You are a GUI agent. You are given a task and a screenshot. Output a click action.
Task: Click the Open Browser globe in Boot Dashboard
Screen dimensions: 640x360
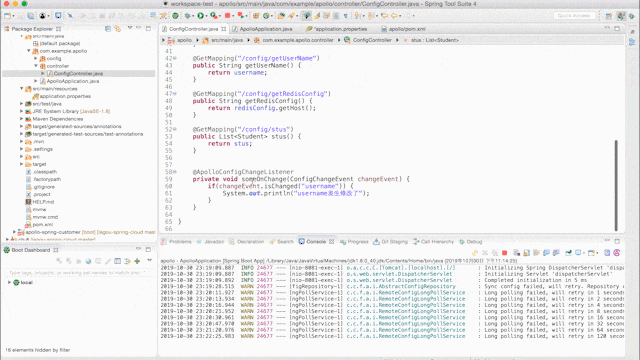(88, 261)
